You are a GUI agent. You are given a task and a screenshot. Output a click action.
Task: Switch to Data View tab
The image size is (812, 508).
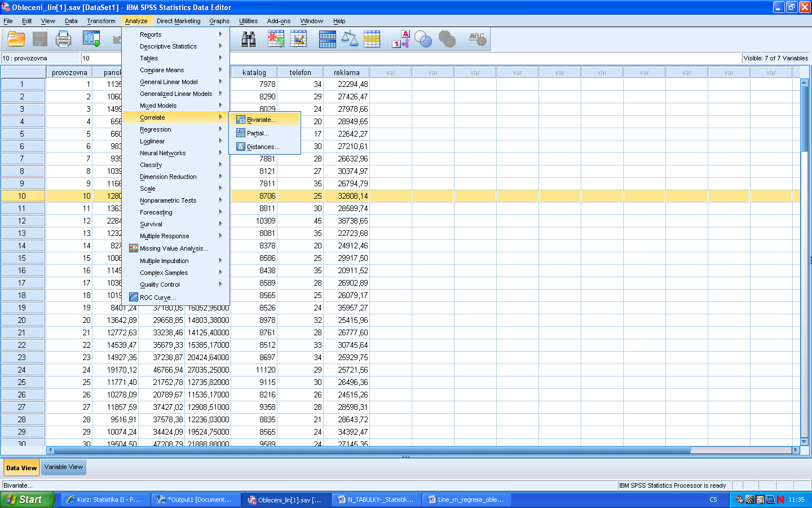(x=21, y=467)
